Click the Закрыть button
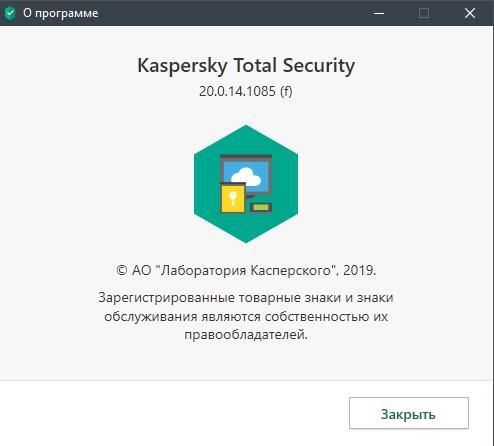The width and height of the screenshot is (494, 446). click(409, 413)
